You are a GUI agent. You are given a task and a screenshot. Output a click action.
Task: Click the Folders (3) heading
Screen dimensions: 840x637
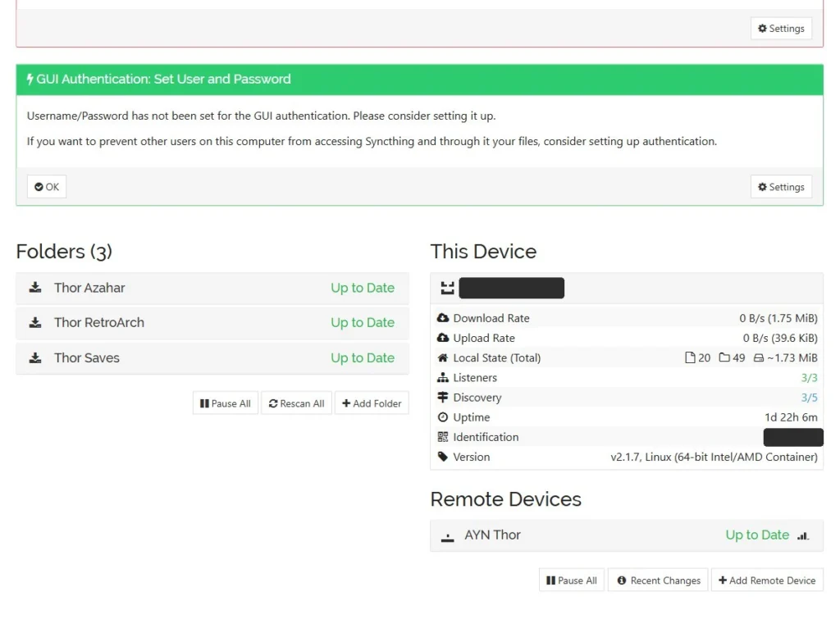(x=64, y=252)
